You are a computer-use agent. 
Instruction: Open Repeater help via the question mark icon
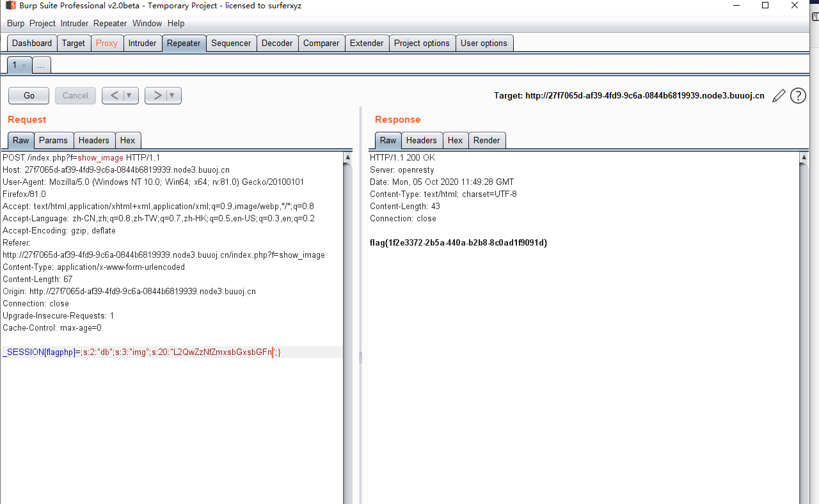pyautogui.click(x=798, y=96)
